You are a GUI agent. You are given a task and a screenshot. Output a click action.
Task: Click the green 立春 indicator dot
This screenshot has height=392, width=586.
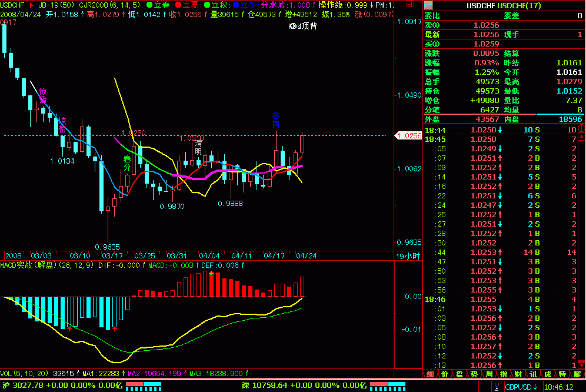tap(149, 5)
